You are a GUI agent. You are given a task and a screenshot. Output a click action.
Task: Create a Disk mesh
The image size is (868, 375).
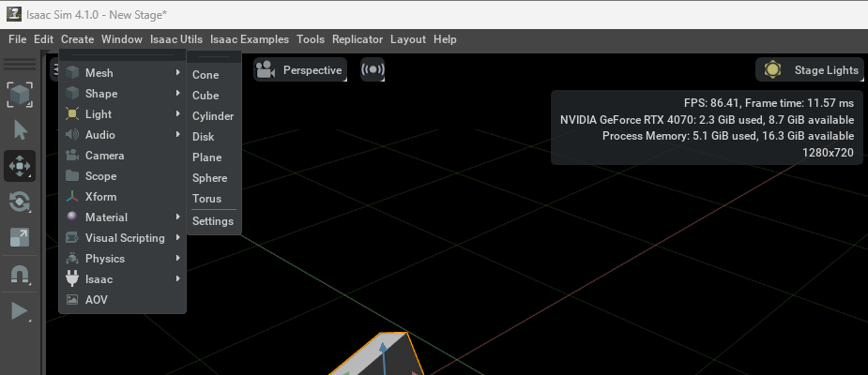[x=214, y=137]
